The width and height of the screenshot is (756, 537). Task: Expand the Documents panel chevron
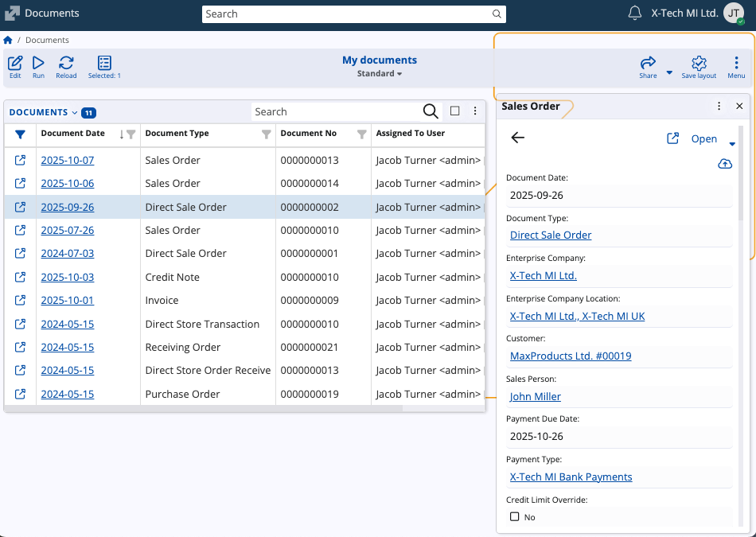click(x=75, y=113)
